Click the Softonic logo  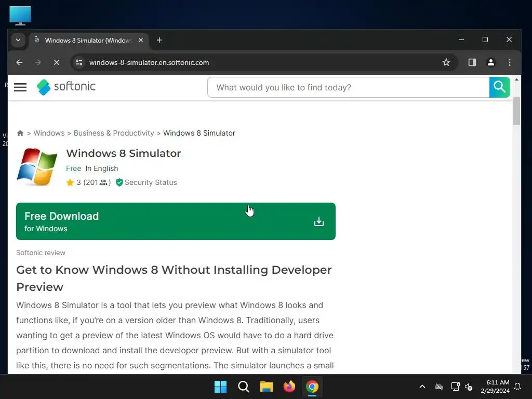click(66, 87)
